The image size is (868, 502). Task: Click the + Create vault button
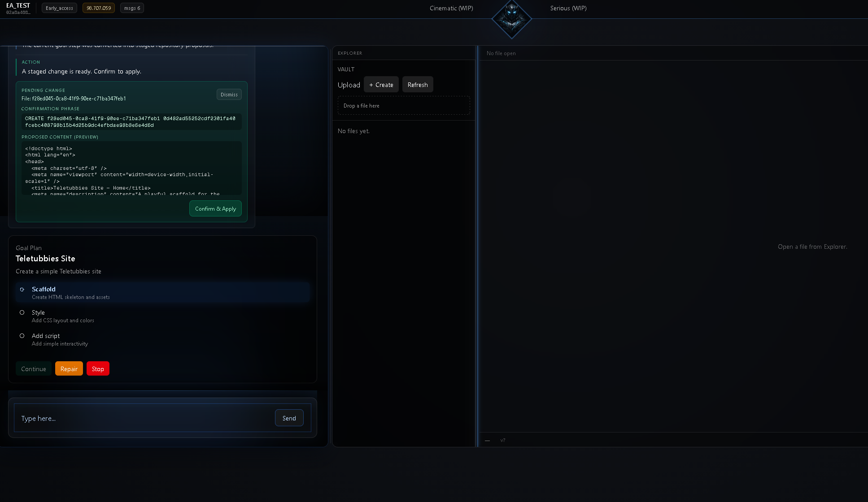pos(381,85)
